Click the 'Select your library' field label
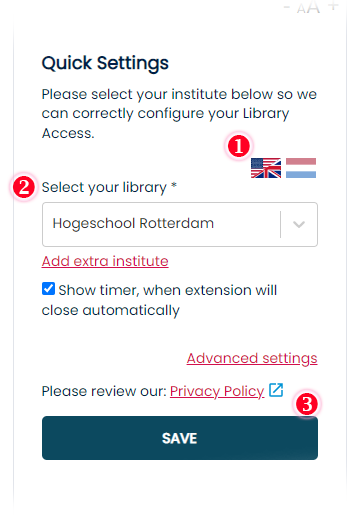 tap(109, 188)
